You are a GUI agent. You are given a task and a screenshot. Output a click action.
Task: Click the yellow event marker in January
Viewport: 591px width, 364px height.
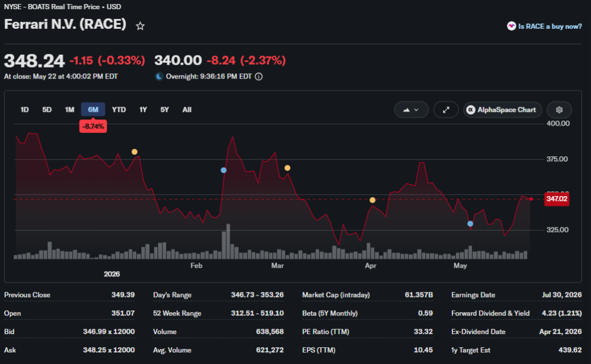point(134,152)
